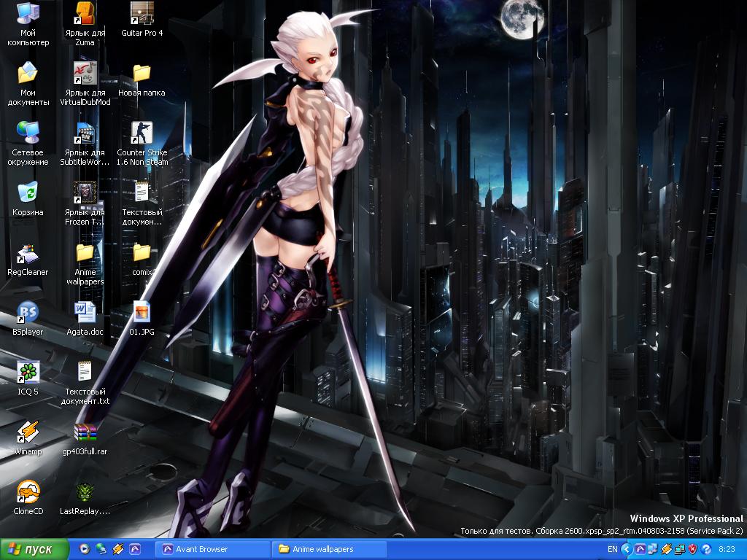Screen dimensions: 747x560
Task: Open the network connection tray icon
Action: click(x=679, y=549)
